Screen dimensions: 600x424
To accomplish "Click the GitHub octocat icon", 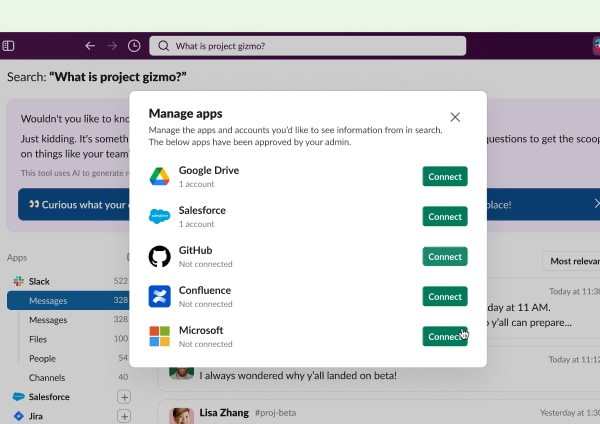I will click(x=160, y=257).
